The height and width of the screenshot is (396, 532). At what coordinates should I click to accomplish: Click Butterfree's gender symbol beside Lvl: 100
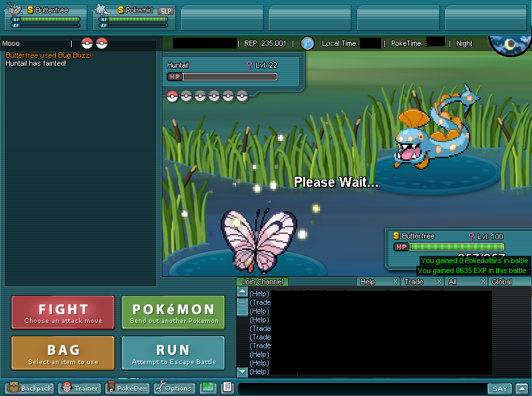[x=471, y=237]
